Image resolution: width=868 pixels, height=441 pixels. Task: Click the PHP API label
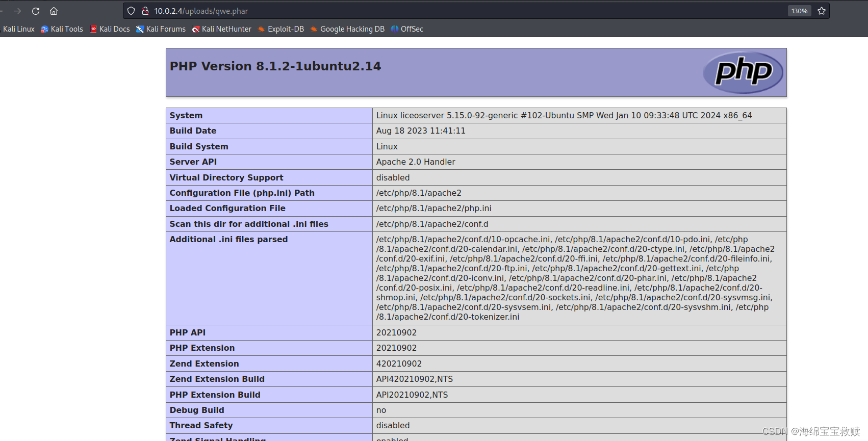click(188, 333)
